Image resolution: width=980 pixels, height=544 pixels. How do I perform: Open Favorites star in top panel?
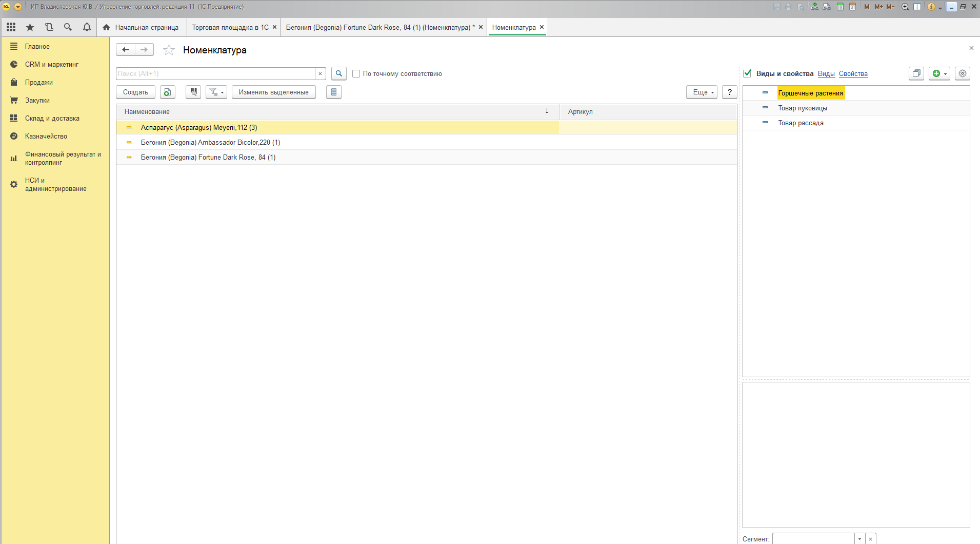pyautogui.click(x=30, y=27)
